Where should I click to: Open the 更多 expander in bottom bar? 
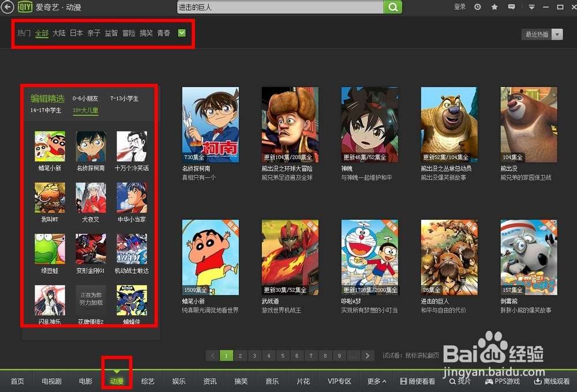(x=376, y=381)
